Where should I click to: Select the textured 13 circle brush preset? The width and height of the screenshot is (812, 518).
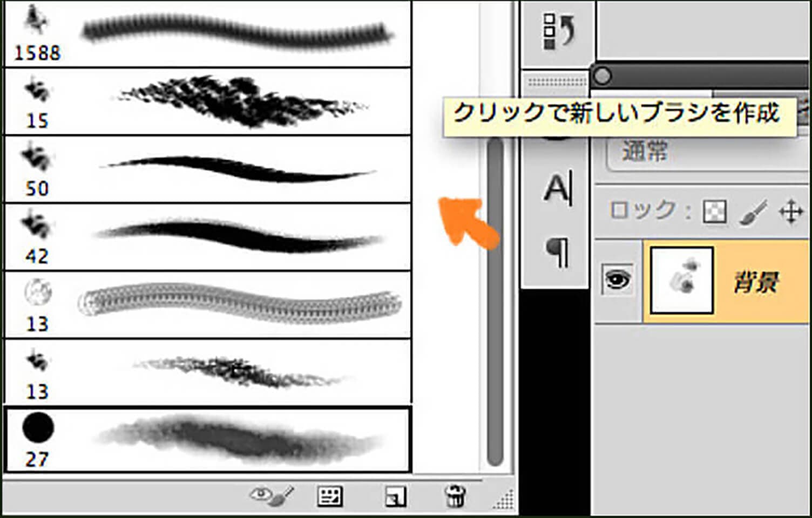(x=208, y=305)
